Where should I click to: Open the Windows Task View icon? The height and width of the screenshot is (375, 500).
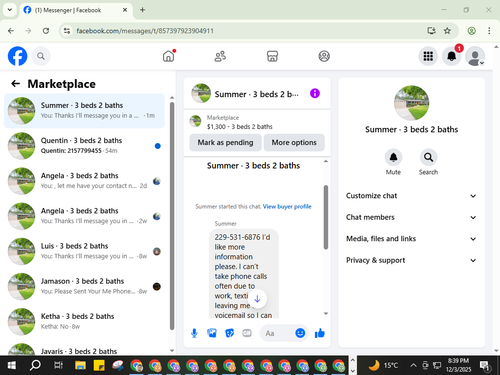(x=58, y=366)
